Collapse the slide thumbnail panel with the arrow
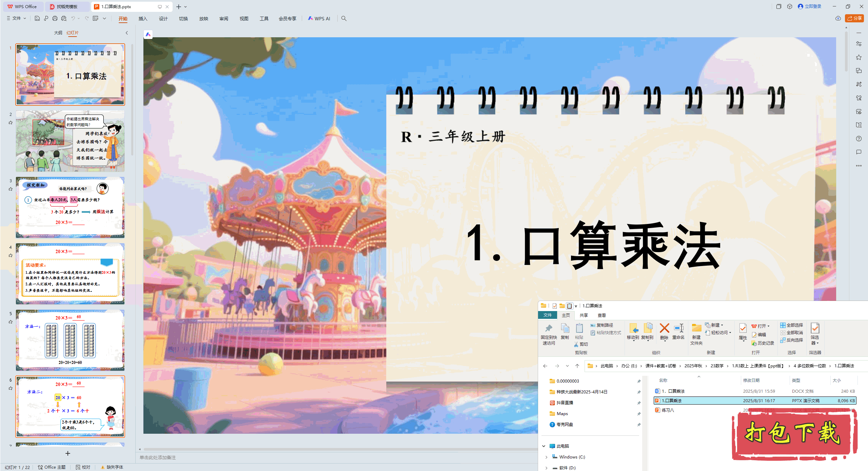Screen dimensions: 868x471 coord(127,33)
